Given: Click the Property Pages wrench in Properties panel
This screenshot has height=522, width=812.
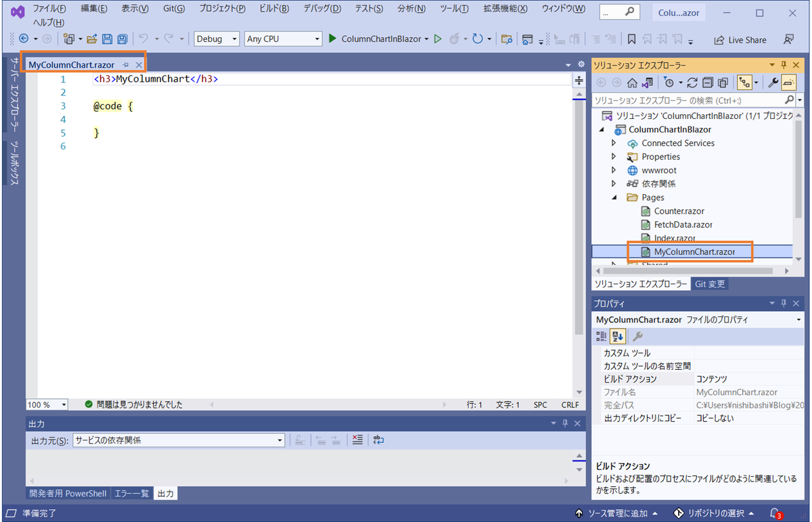Looking at the screenshot, I should click(637, 336).
